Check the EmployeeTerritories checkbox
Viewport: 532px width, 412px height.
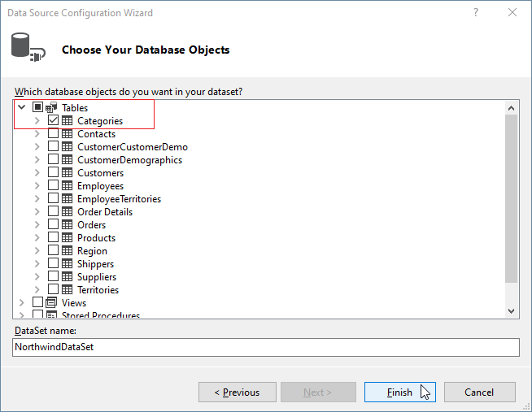pyautogui.click(x=53, y=197)
